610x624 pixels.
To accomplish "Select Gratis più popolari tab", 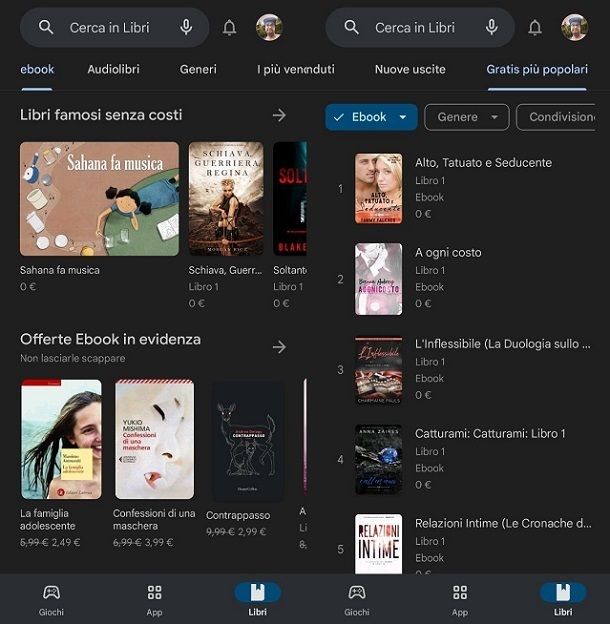I will tap(537, 70).
